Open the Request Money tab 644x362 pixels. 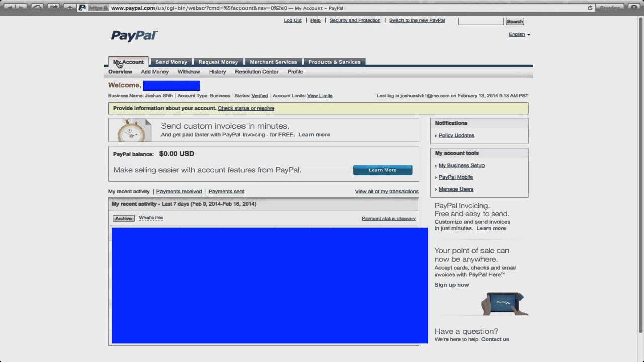(218, 62)
